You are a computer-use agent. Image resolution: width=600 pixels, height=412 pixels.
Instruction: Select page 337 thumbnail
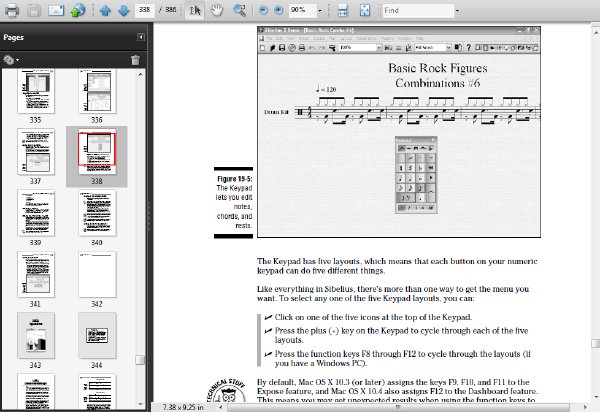tap(36, 151)
